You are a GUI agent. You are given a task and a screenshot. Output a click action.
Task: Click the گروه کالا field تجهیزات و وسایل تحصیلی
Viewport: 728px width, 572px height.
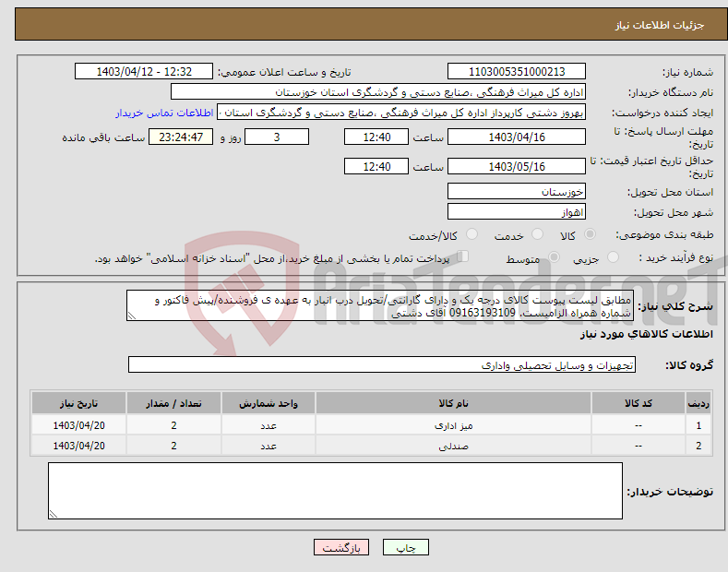tap(382, 365)
